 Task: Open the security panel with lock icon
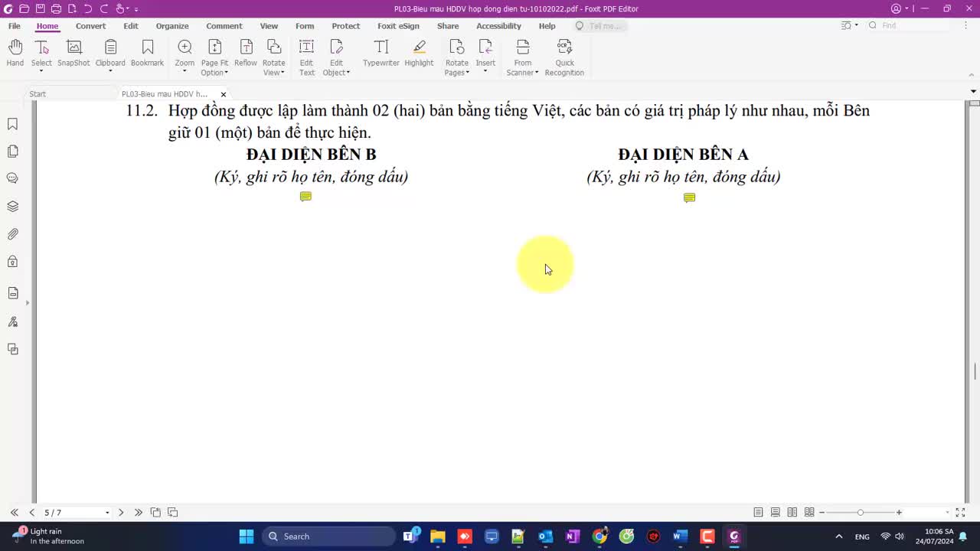click(x=13, y=262)
